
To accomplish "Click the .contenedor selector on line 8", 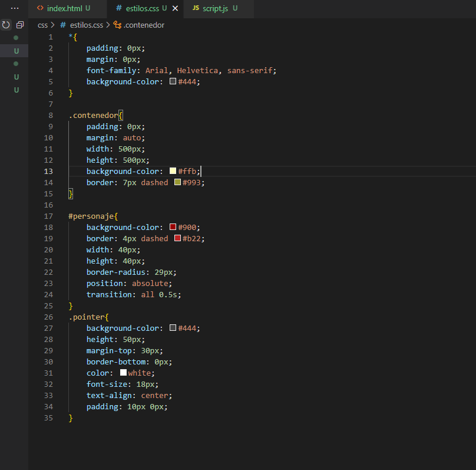I will [x=93, y=116].
